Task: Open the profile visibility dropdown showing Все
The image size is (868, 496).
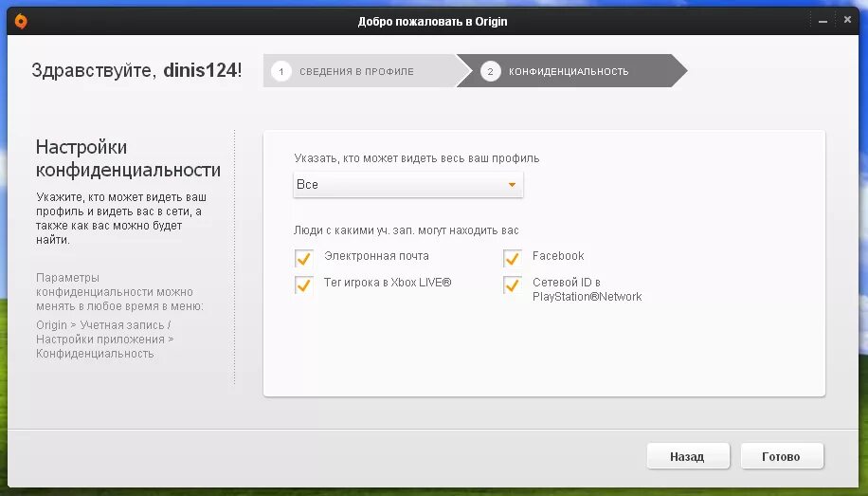Action: tap(408, 185)
